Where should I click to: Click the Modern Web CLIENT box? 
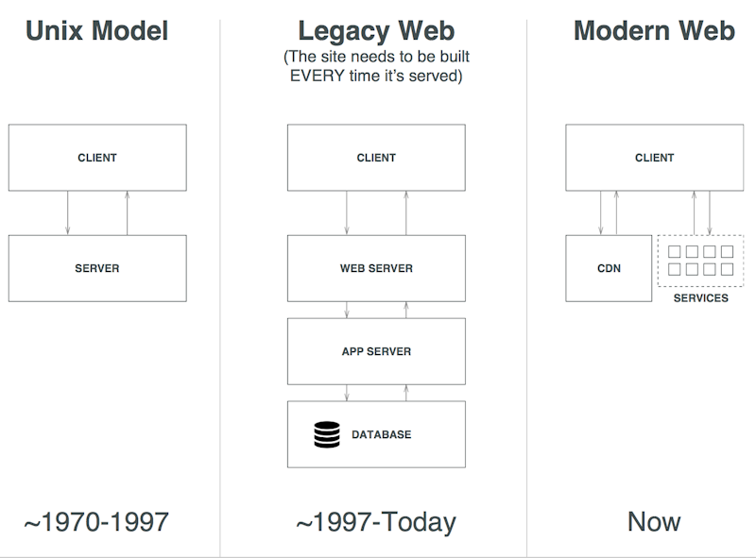tap(654, 158)
